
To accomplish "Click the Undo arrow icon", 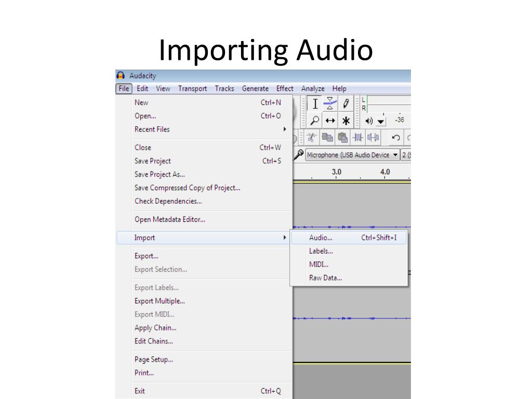I will click(395, 137).
